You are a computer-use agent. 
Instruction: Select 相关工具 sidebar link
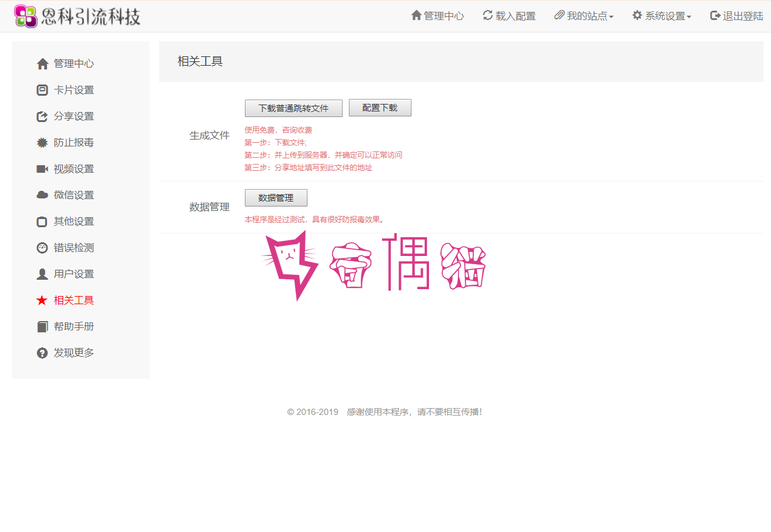point(74,300)
